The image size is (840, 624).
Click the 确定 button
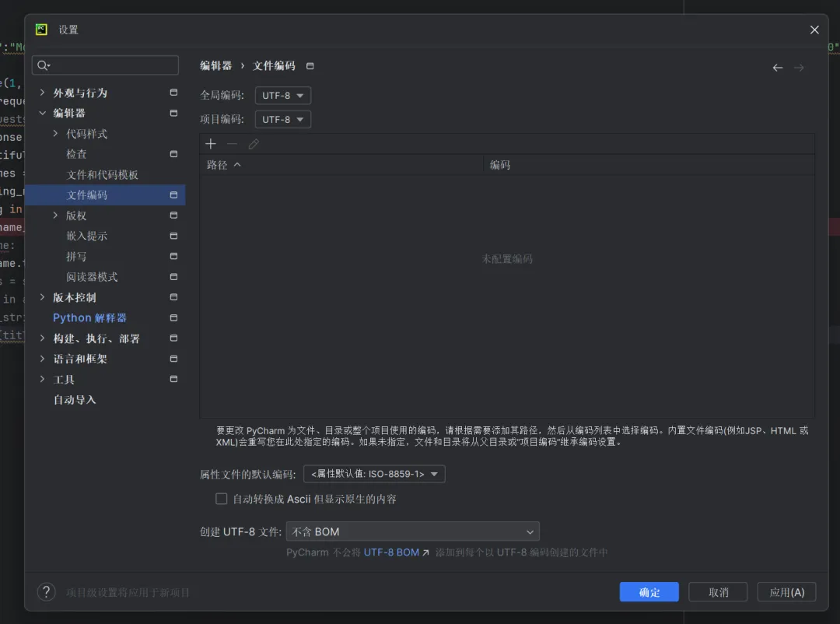[x=649, y=592]
